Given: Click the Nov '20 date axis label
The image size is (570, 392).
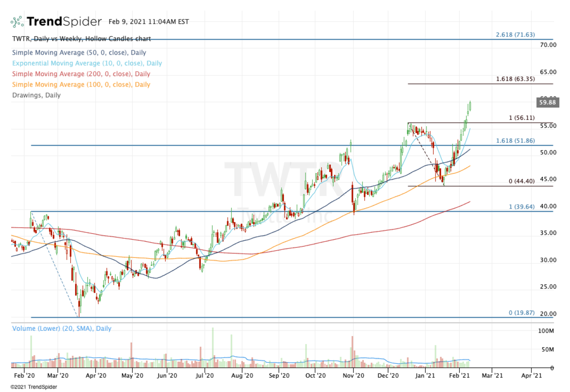Looking at the screenshot, I should coord(353,375).
